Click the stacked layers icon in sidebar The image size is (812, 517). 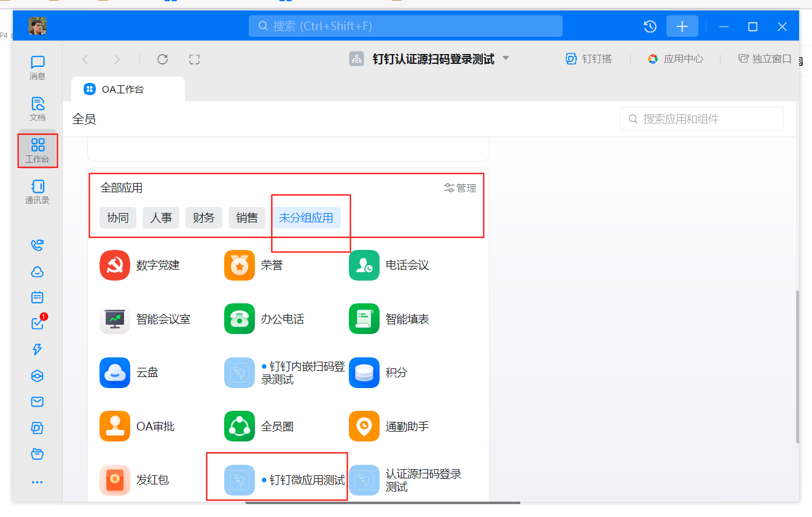pos(37,376)
